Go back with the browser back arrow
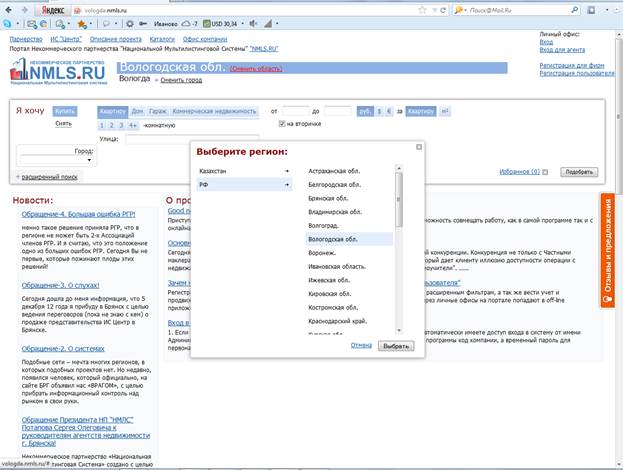Image resolution: width=623 pixels, height=470 pixels. [8, 10]
